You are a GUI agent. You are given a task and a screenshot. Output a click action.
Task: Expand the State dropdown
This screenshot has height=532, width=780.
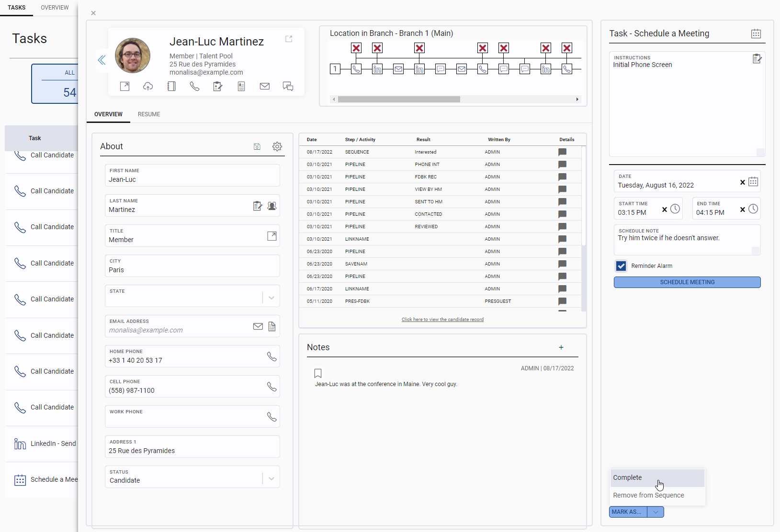click(x=271, y=298)
